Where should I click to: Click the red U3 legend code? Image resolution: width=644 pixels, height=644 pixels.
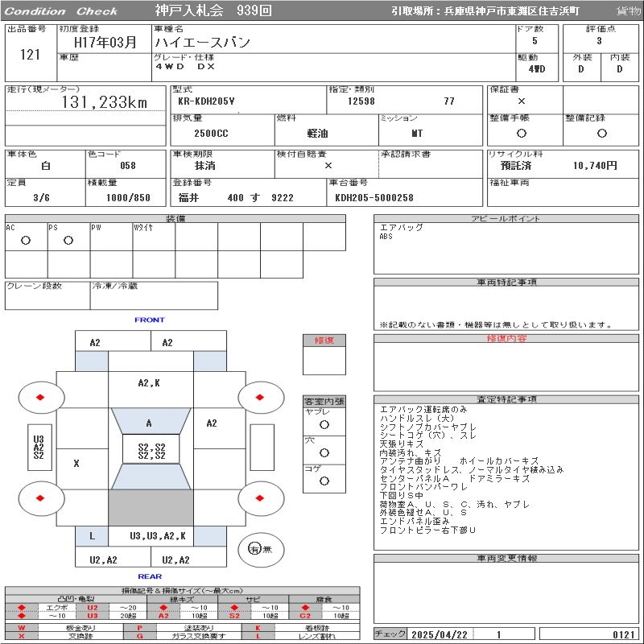(x=93, y=615)
